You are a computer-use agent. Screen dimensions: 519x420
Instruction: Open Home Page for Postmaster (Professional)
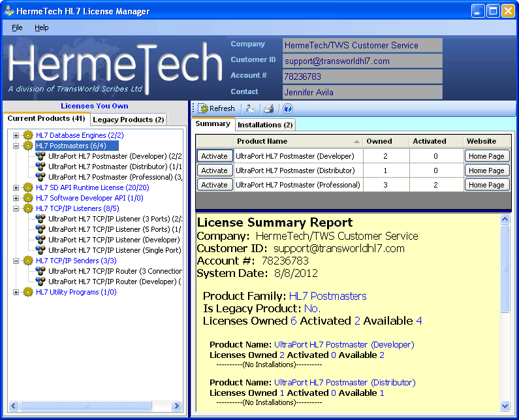(x=486, y=185)
